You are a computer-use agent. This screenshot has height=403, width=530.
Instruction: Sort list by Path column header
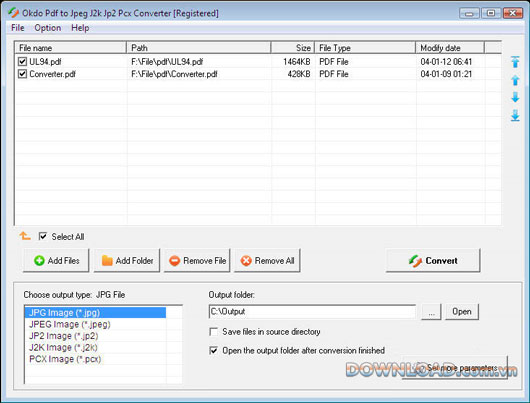199,48
